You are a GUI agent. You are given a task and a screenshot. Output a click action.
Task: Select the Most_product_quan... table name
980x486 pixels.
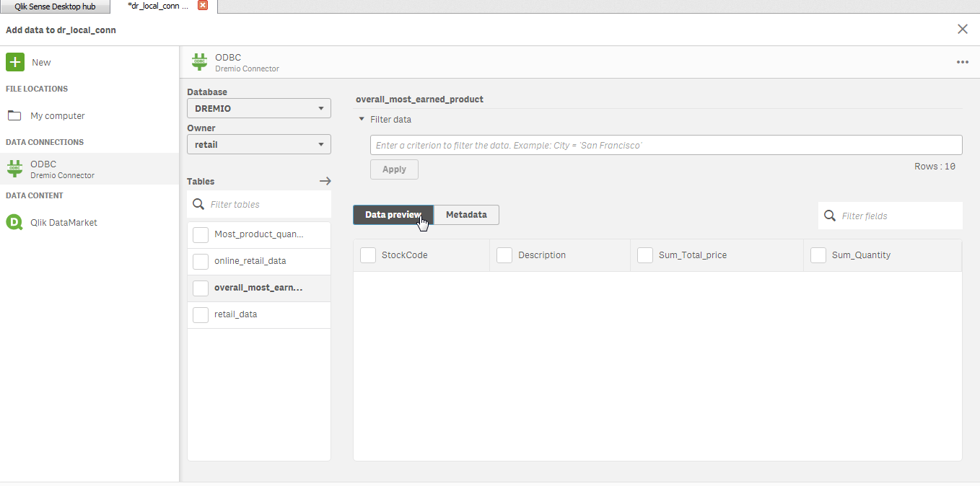coord(259,234)
